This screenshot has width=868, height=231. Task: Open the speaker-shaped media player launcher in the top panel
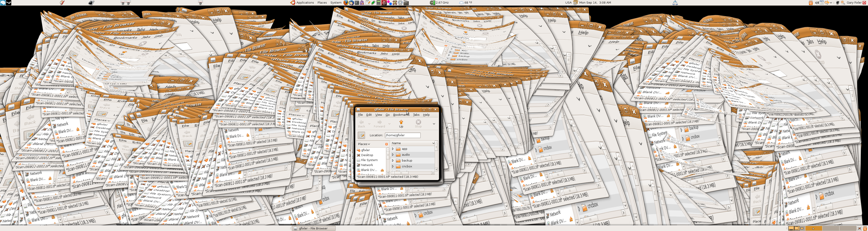coord(400,3)
